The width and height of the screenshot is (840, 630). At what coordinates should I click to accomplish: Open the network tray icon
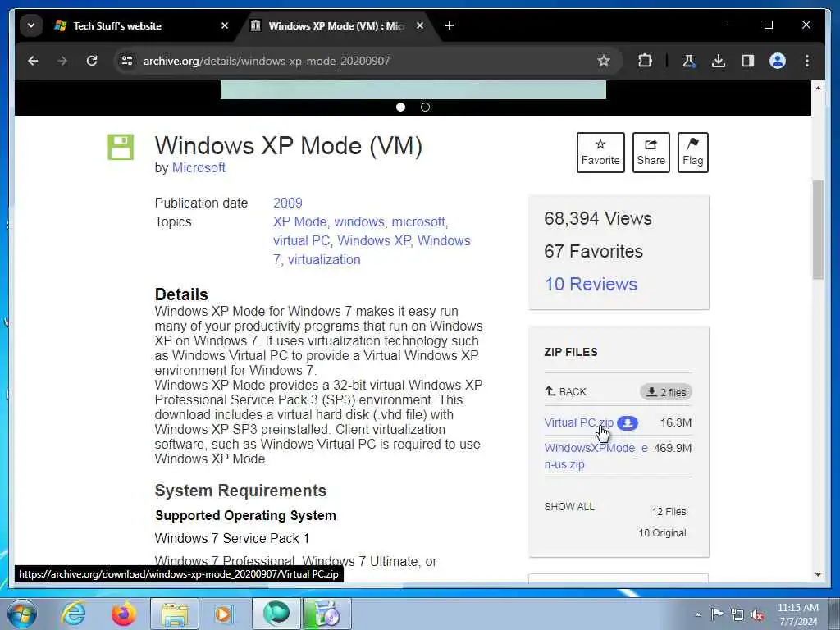737,614
